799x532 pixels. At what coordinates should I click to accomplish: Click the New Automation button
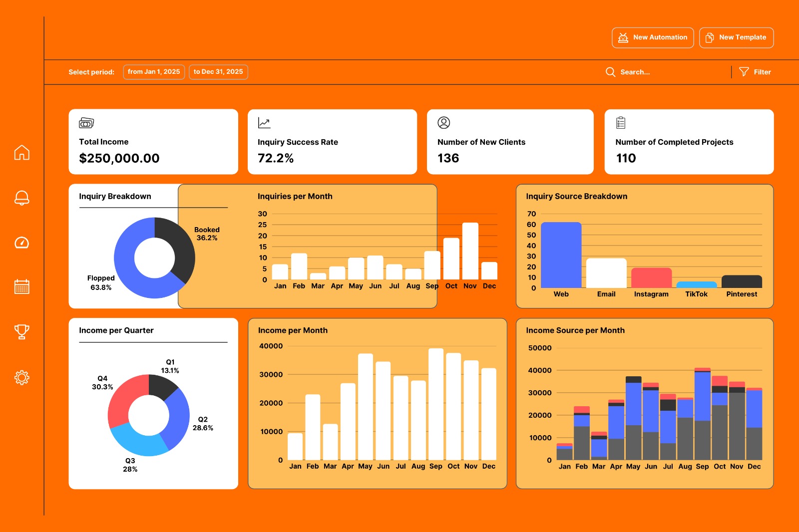(x=653, y=37)
